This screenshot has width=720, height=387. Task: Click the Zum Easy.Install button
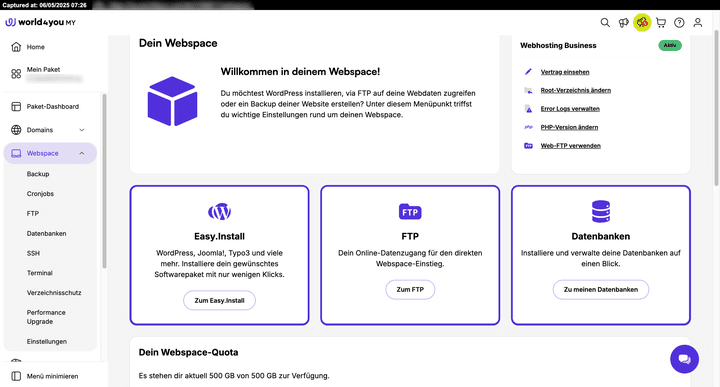coord(219,300)
